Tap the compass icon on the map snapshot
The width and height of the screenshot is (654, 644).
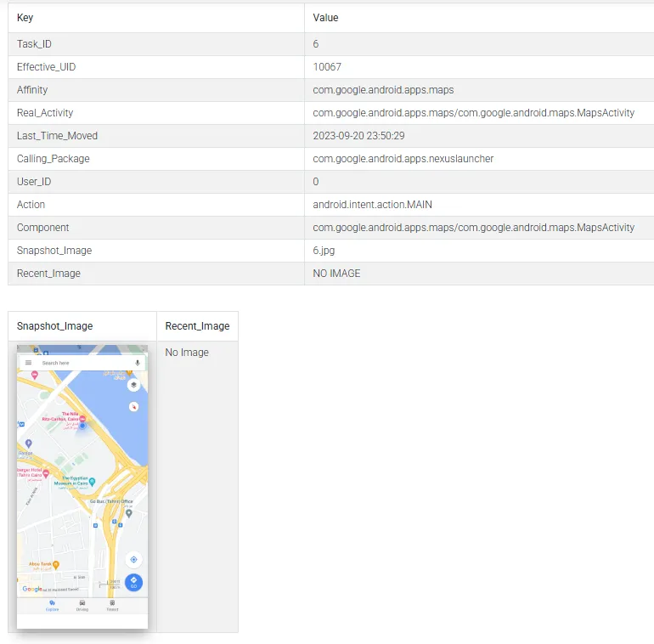click(x=133, y=407)
